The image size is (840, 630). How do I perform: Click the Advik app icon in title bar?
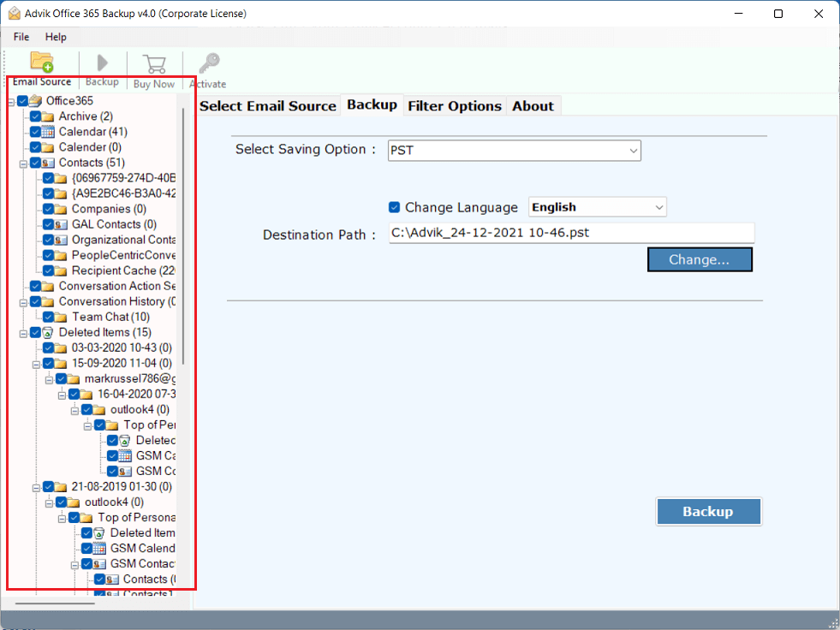(14, 14)
